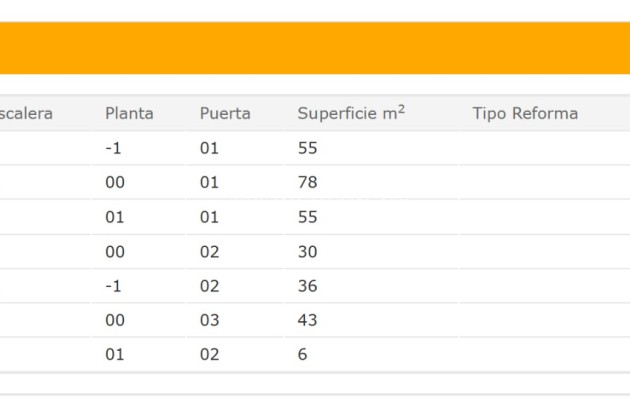The height and width of the screenshot is (402, 630).
Task: Select Planta 00 in the 43 m² row
Action: pyautogui.click(x=115, y=320)
